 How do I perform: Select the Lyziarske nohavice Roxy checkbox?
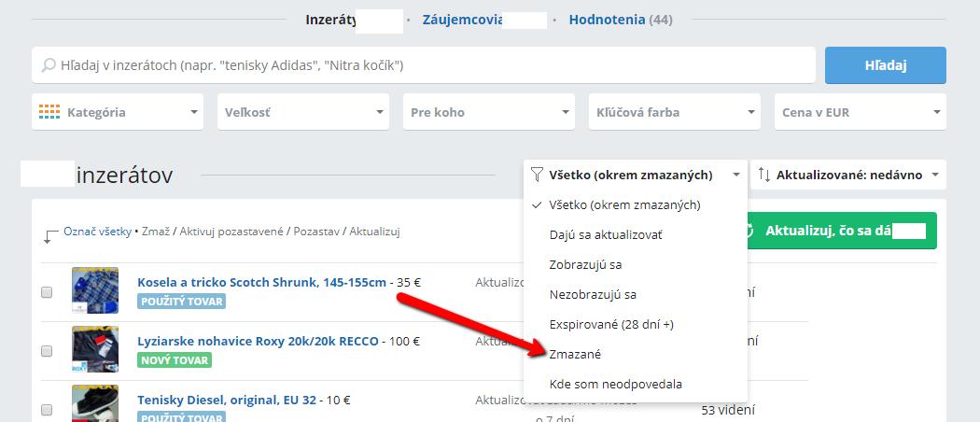tap(47, 351)
